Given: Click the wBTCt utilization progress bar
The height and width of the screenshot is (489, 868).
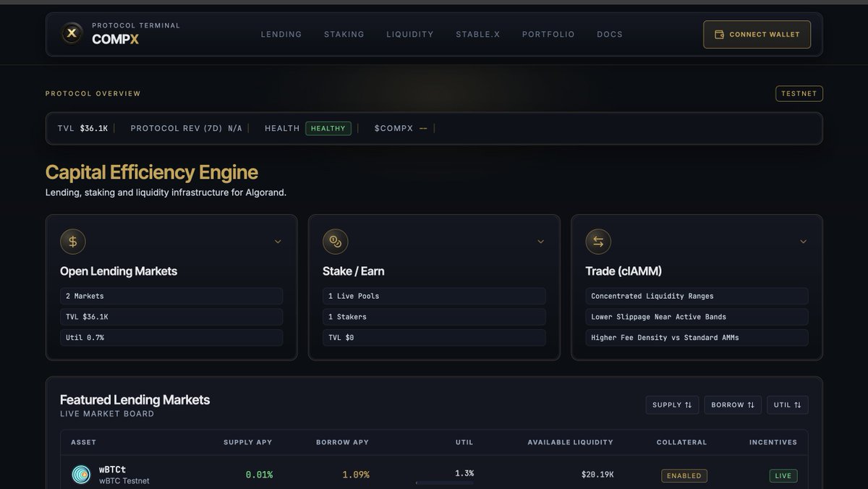Looking at the screenshot, I should pyautogui.click(x=445, y=482).
